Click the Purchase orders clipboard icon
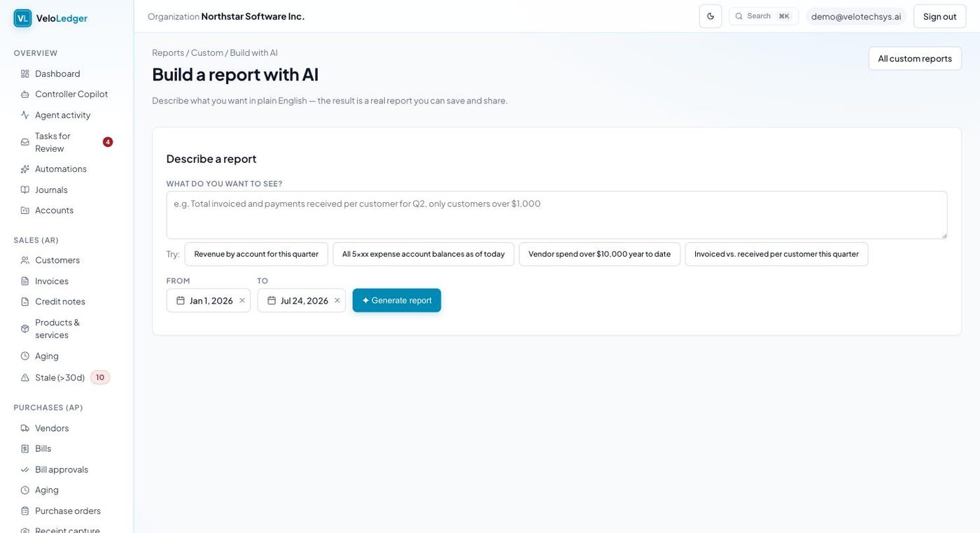 25,511
